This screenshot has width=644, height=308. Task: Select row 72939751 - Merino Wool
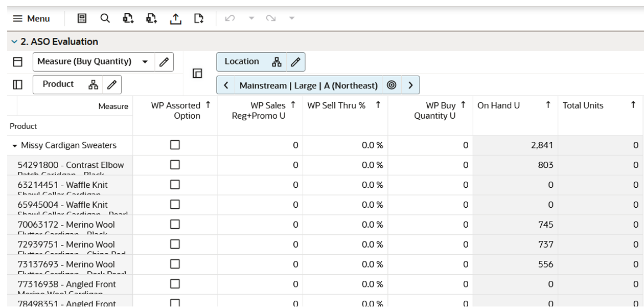click(x=70, y=245)
